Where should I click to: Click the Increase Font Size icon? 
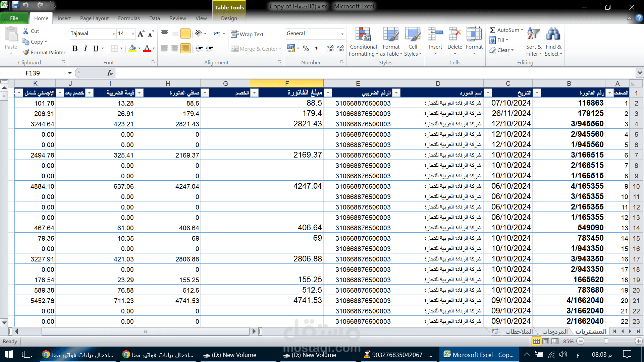coord(141,34)
